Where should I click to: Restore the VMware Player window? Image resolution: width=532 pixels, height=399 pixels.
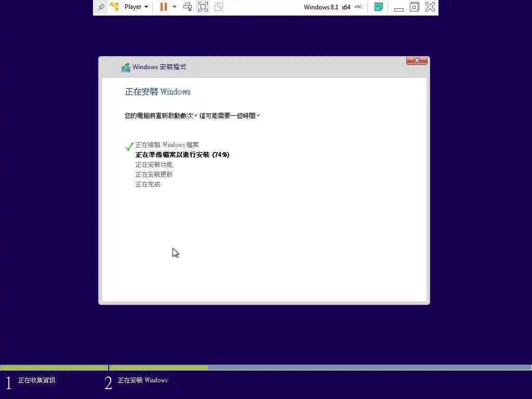click(414, 7)
